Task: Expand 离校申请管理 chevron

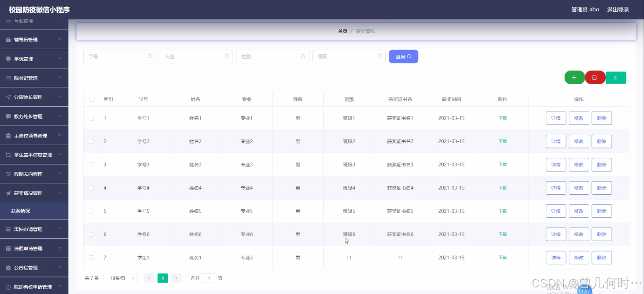Action: 60,229
